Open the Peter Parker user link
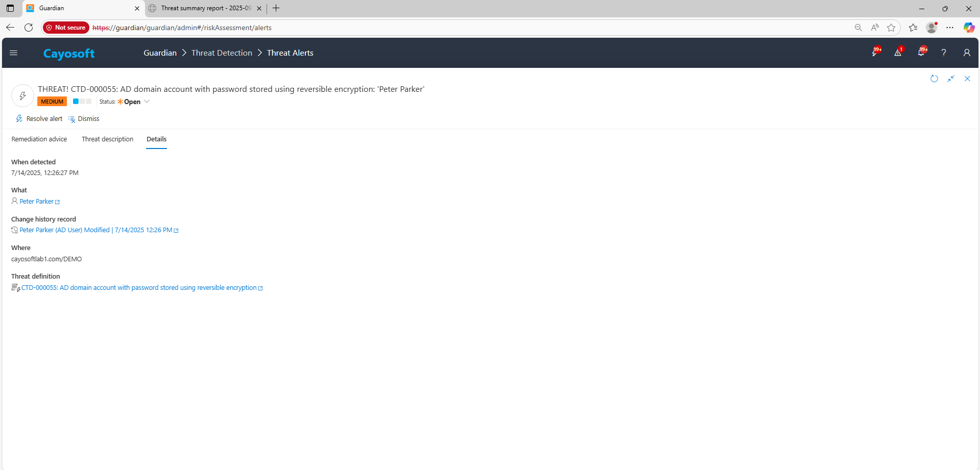 [x=36, y=202]
